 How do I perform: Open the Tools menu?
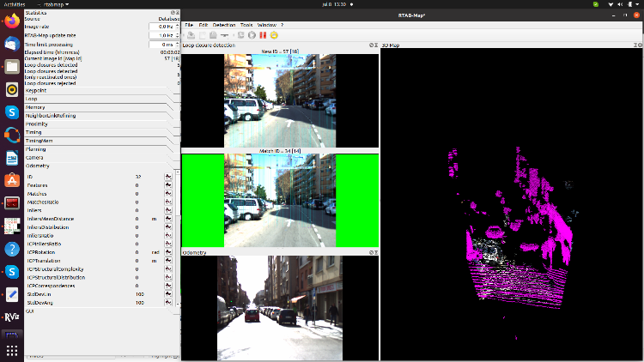point(246,25)
